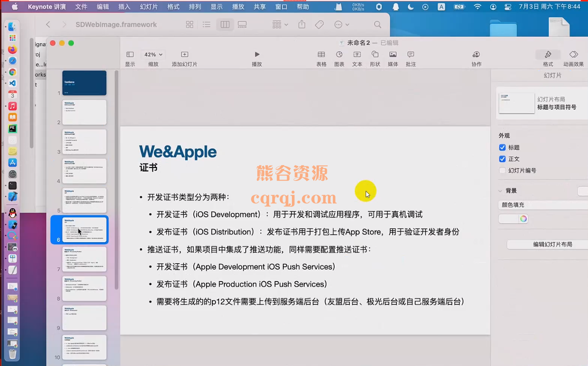Image resolution: width=588 pixels, height=366 pixels.
Task: Open Firefox from the Dock
Action: pyautogui.click(x=12, y=49)
